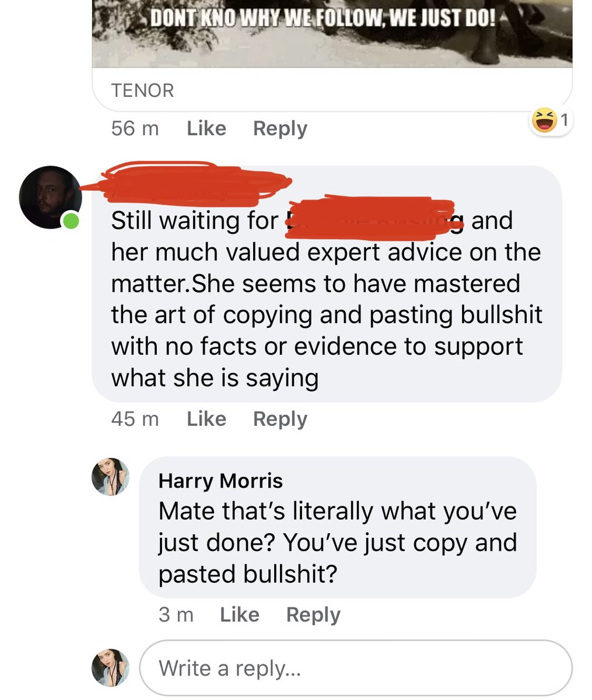This screenshot has width=592, height=700.
Task: Open the Harry Morris profile name link
Action: click(220, 481)
